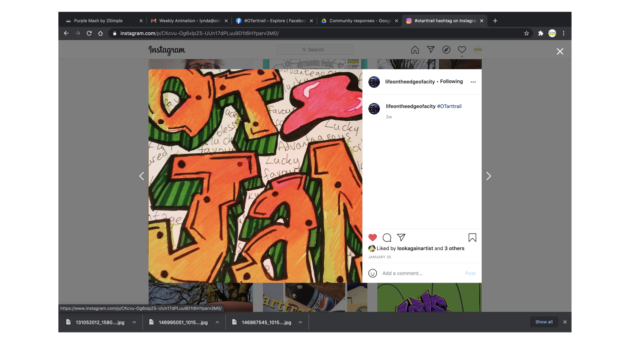
Task: Open the #OTarttrail hashtag link
Action: click(449, 106)
